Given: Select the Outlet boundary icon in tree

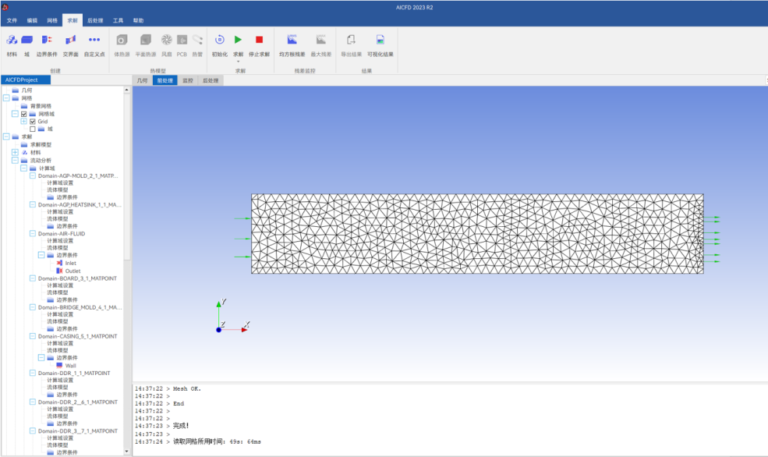Looking at the screenshot, I should [x=59, y=271].
